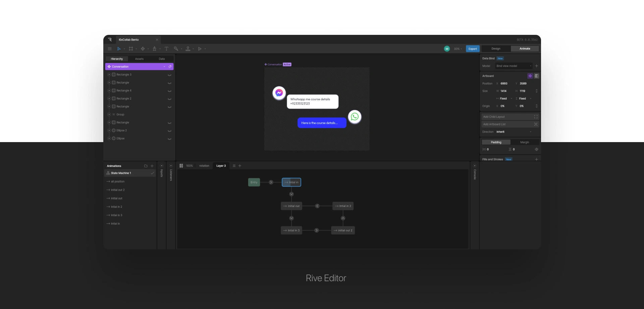Click the columns icon beside Artboard header
Viewport: 644px width, 309px height.
[x=537, y=76]
